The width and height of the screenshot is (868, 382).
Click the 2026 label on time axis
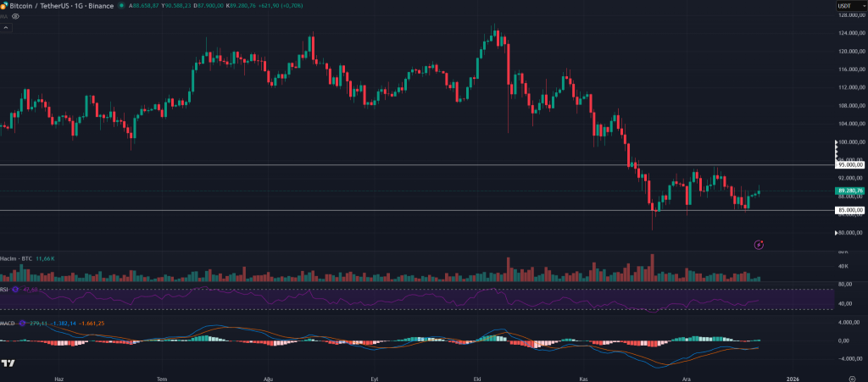coord(793,379)
